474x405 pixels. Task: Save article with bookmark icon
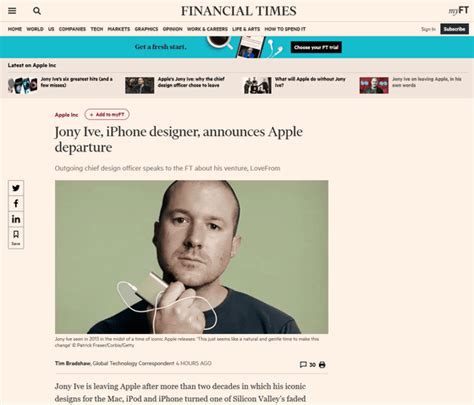16,237
